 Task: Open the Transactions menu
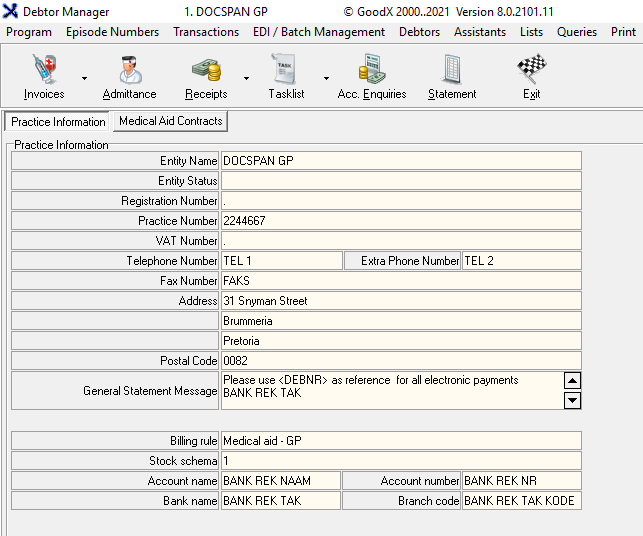click(206, 32)
